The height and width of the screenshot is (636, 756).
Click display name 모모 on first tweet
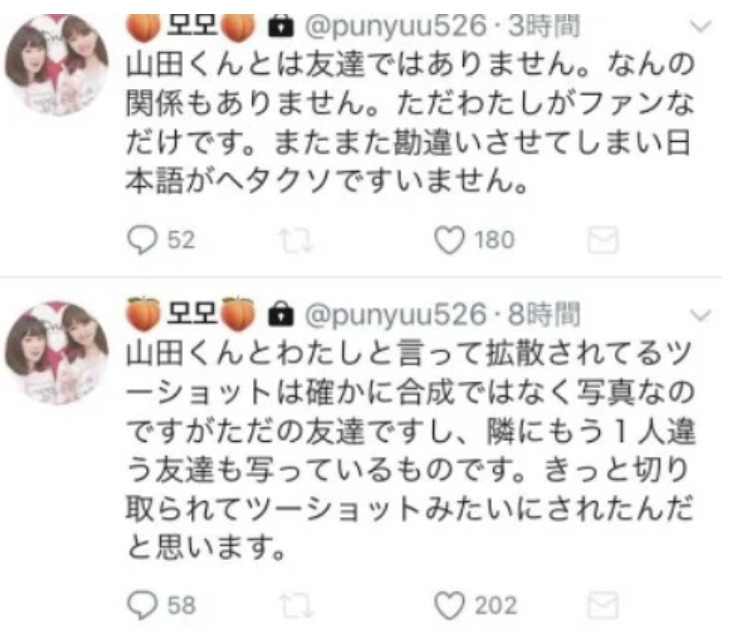tap(191, 27)
